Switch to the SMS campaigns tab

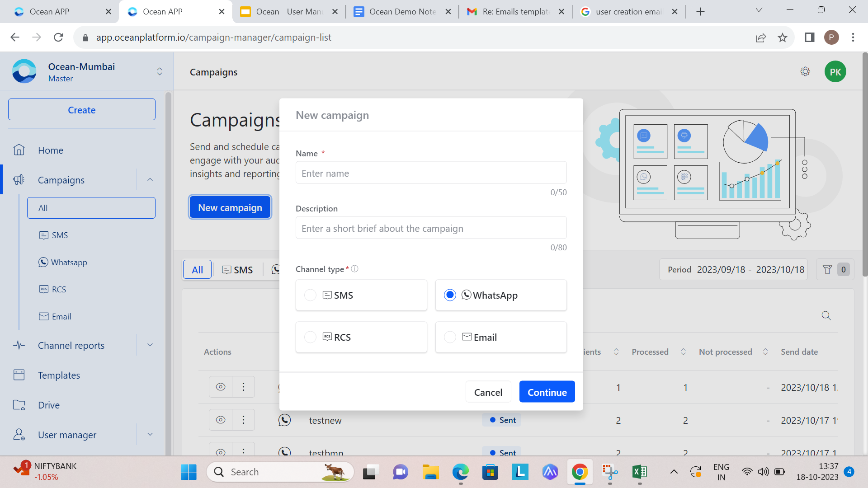[237, 270]
